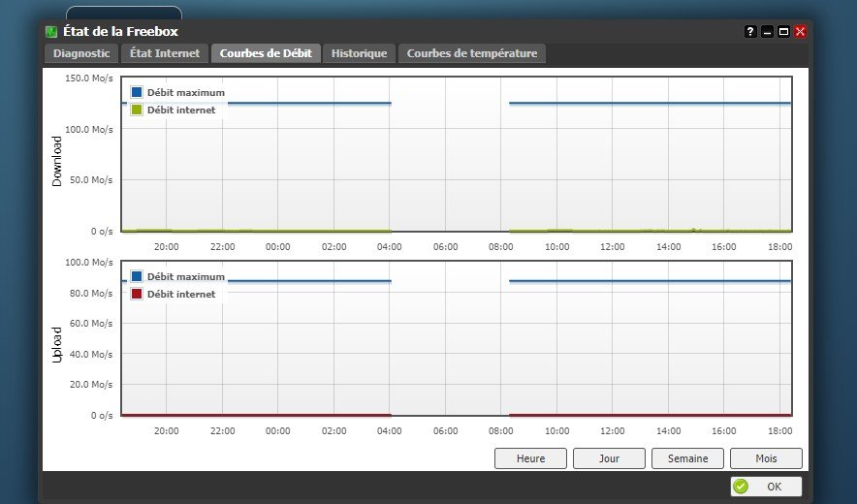Click the Download graph plot area

pyautogui.click(x=456, y=165)
